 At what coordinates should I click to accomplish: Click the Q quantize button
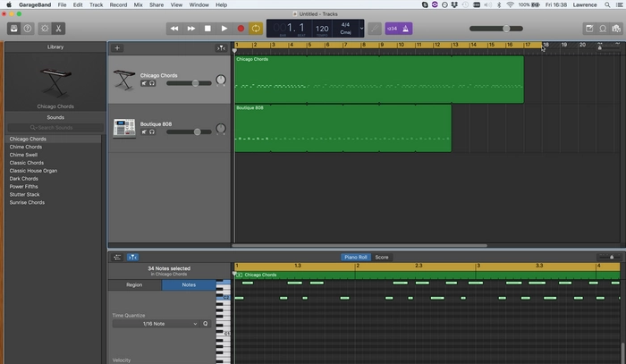[205, 324]
